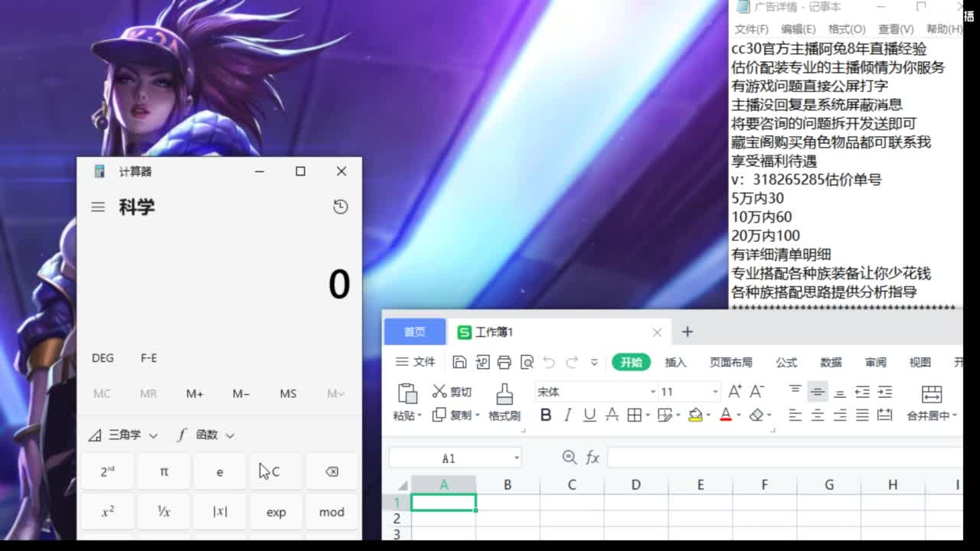Expand the Trigonometry dropdown in calculator
The width and height of the screenshot is (980, 551).
pyautogui.click(x=123, y=435)
